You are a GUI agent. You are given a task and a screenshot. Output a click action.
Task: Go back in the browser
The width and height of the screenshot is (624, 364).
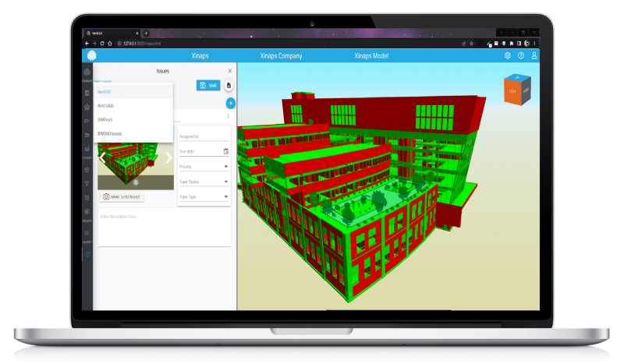click(x=87, y=44)
